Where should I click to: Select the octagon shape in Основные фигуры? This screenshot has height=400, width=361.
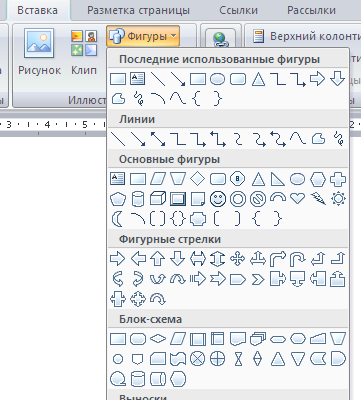[238, 179]
